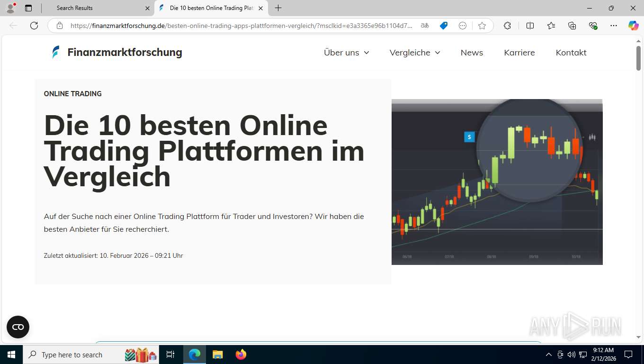Open the Kontakt page

571,53
